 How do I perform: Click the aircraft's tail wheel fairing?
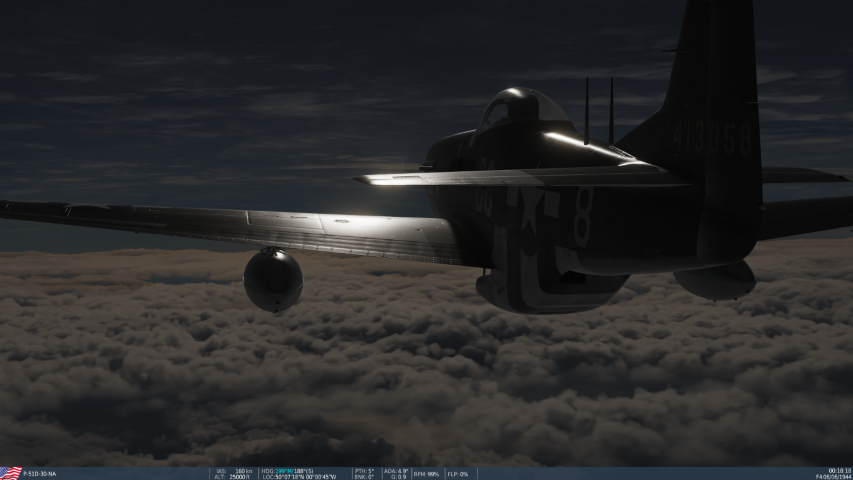point(715,281)
